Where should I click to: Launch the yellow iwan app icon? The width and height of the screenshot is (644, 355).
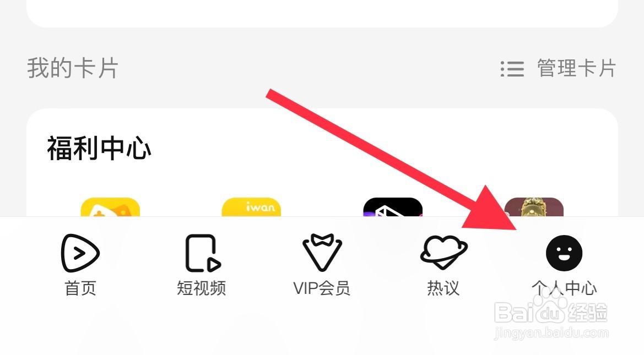pos(251,207)
